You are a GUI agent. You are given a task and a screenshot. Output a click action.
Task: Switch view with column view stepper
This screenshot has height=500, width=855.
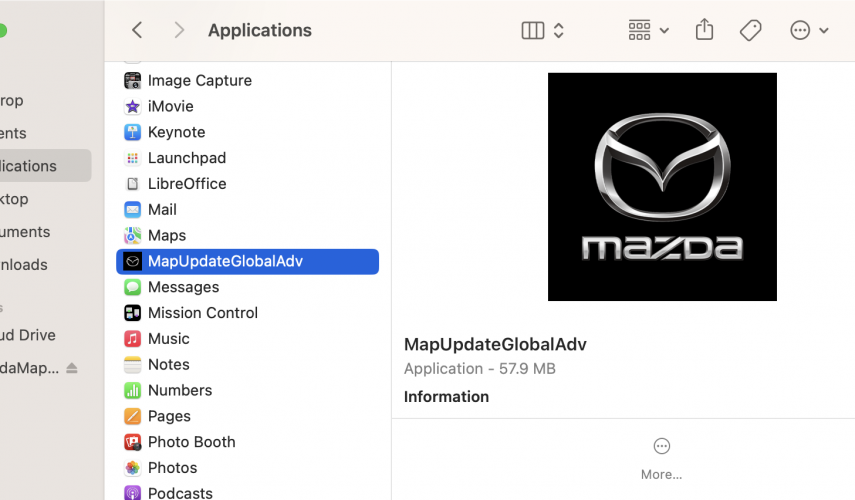558,30
